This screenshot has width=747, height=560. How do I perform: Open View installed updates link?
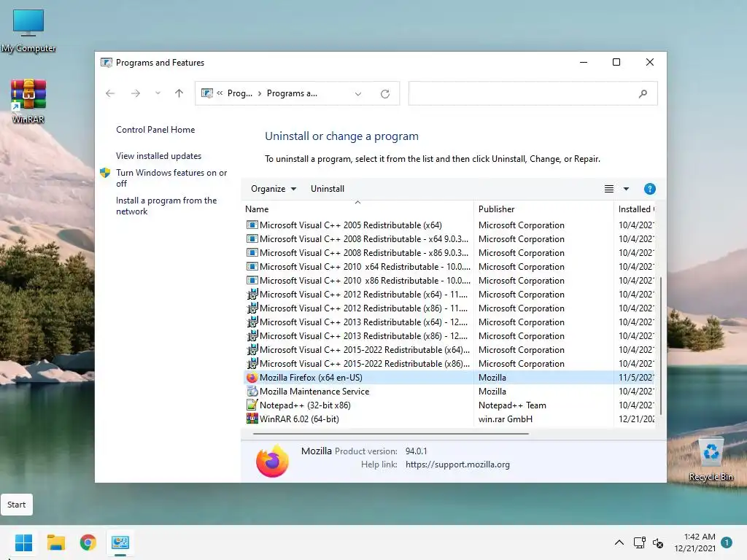158,156
